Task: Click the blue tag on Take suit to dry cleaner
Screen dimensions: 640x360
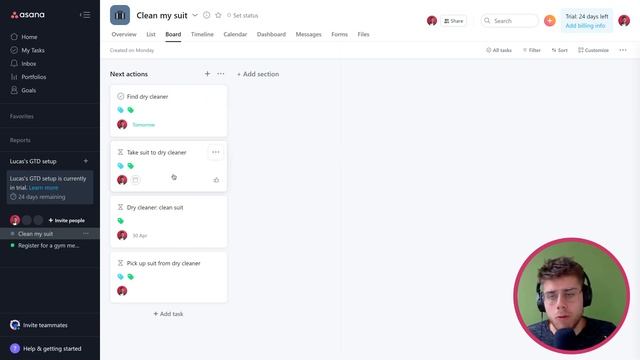Action: tap(120, 166)
